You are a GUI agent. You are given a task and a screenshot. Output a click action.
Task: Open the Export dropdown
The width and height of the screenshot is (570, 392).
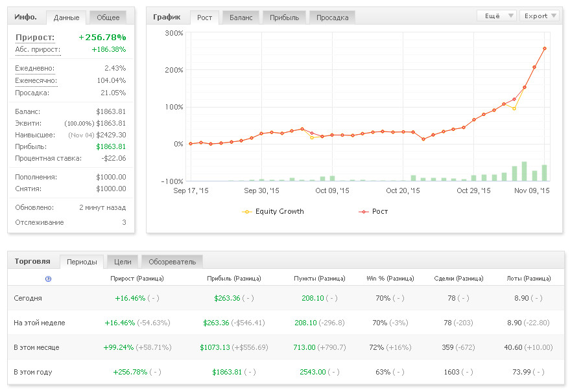tap(540, 16)
